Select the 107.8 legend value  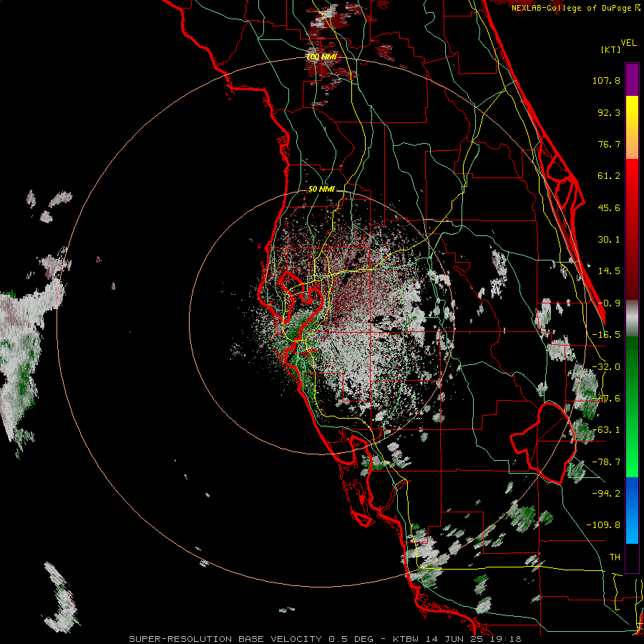coord(606,80)
